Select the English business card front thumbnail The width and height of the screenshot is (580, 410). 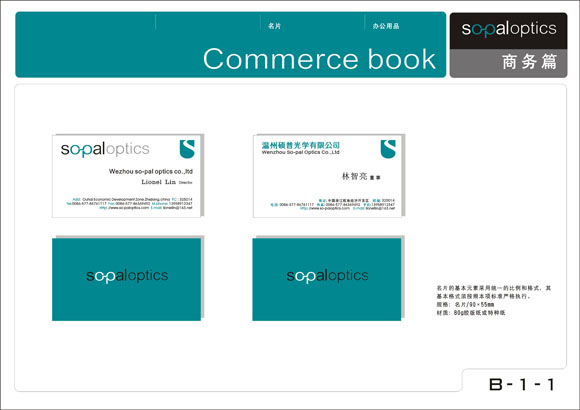[127, 176]
